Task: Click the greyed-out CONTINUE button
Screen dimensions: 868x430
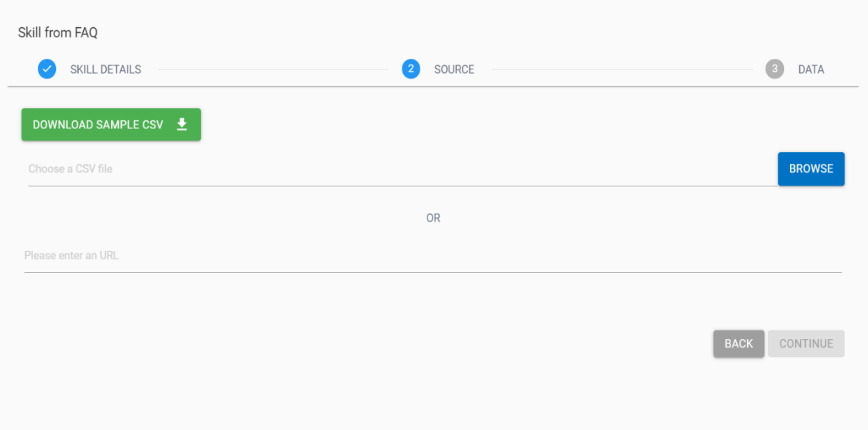Action: pyautogui.click(x=806, y=344)
